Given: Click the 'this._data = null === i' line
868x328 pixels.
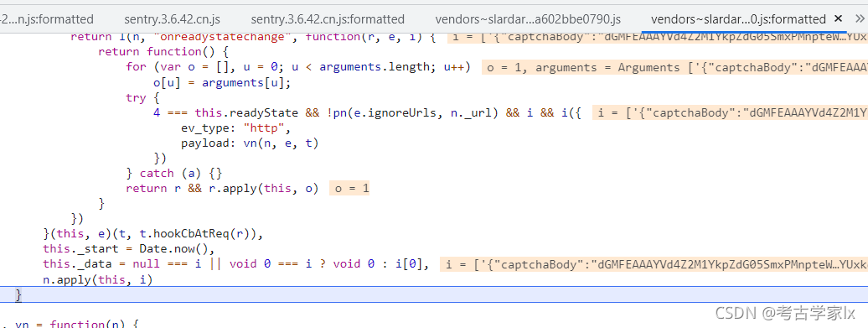Looking at the screenshot, I should [x=235, y=264].
